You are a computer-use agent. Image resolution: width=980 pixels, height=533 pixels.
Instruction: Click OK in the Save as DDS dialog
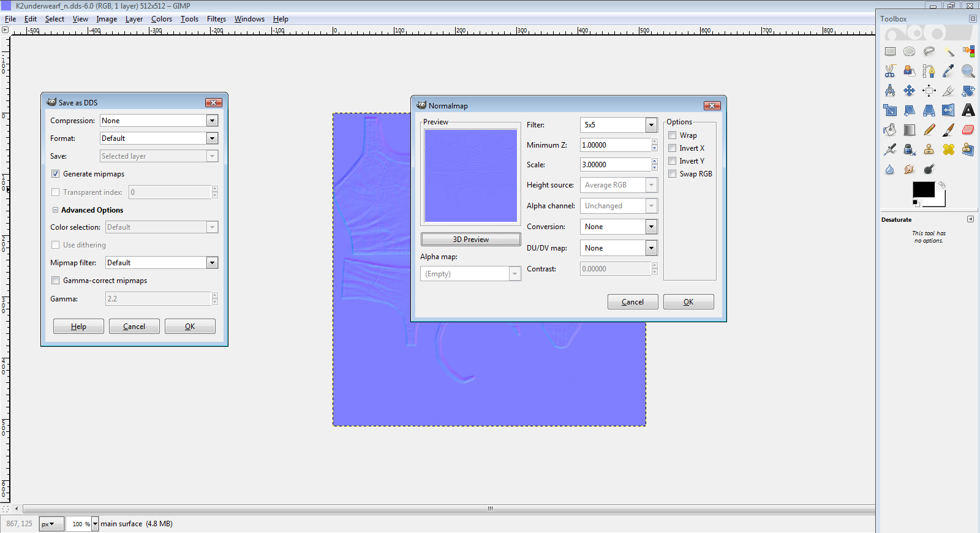coord(190,327)
